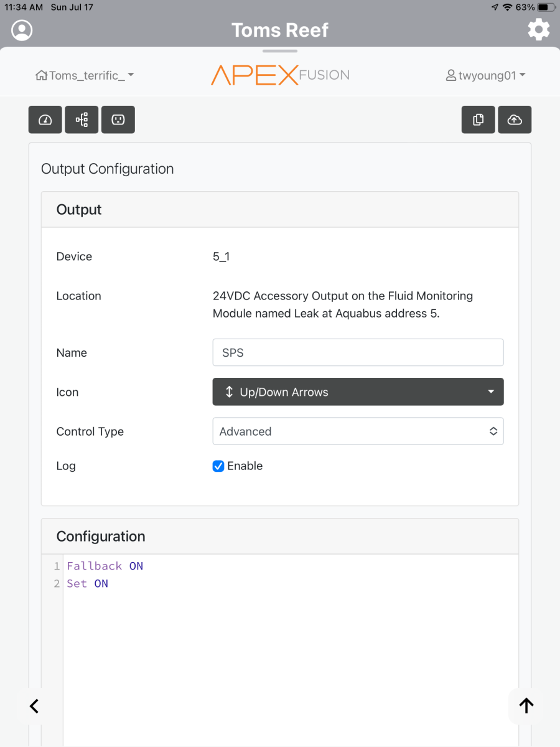This screenshot has height=747, width=560.
Task: Click the cloud upload icon
Action: (x=515, y=120)
